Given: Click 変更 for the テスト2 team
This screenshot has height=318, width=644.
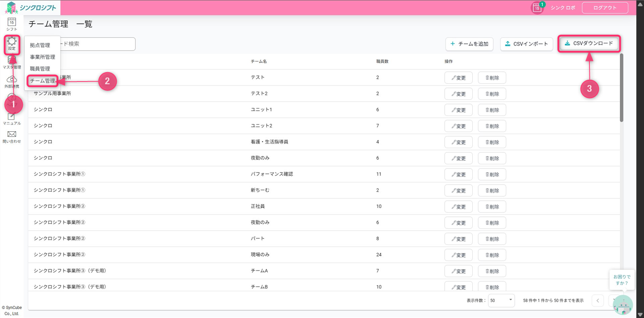Looking at the screenshot, I should coord(458,94).
